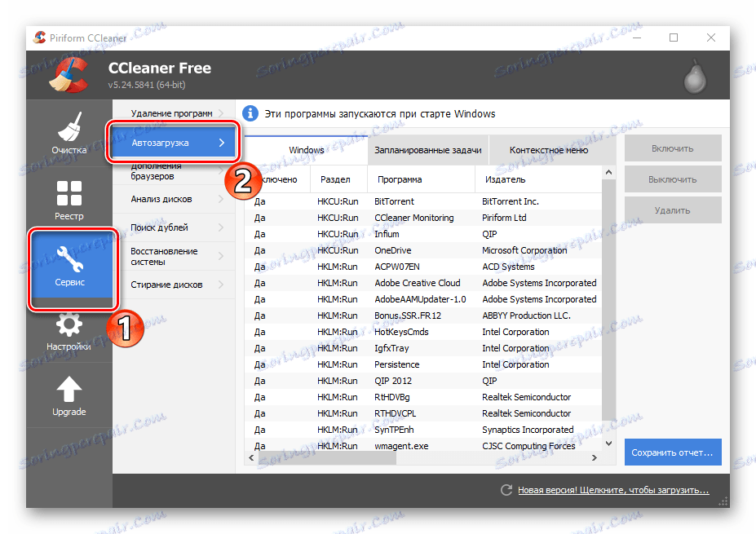
Task: Click the Выключить button
Action: tap(673, 179)
